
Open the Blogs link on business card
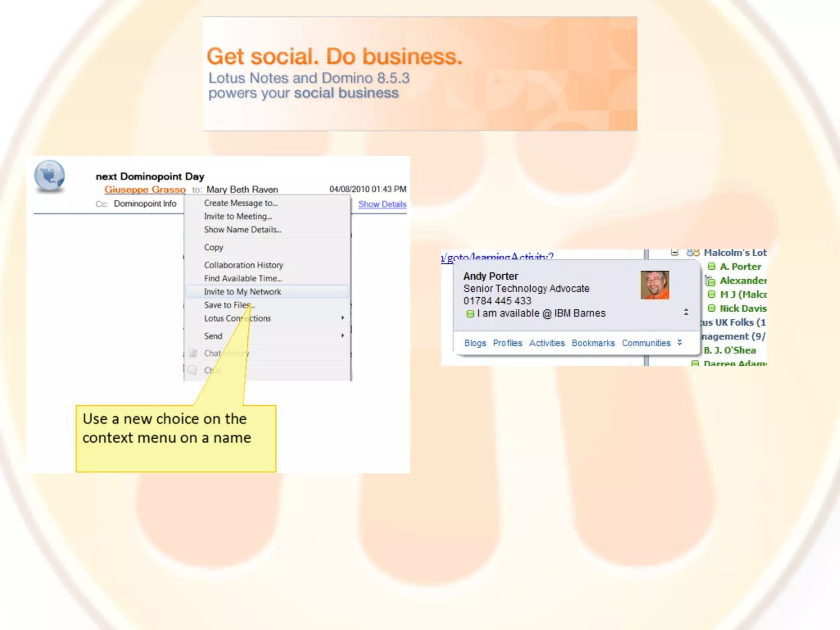[x=475, y=343]
